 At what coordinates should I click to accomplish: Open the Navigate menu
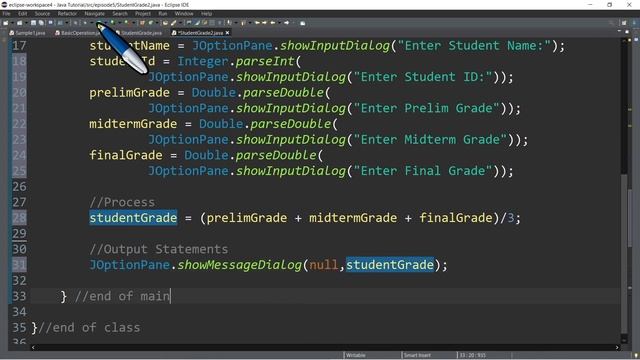94,13
